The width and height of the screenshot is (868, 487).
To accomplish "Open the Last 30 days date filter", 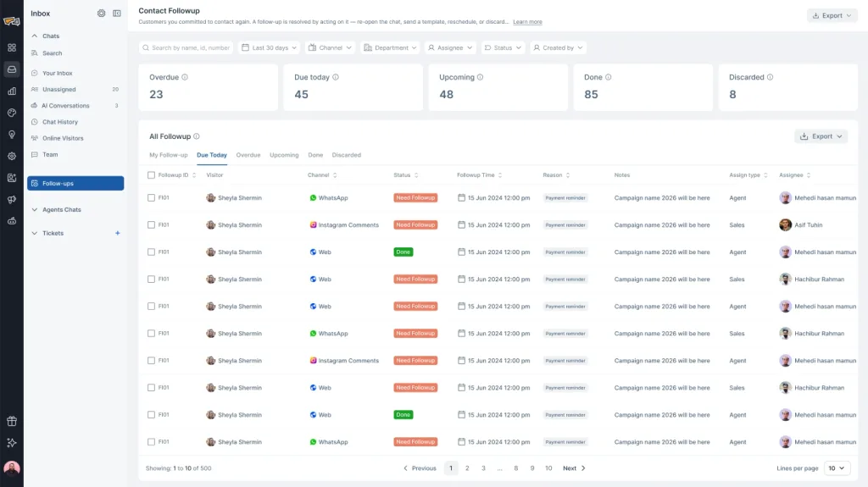I will 270,47.
